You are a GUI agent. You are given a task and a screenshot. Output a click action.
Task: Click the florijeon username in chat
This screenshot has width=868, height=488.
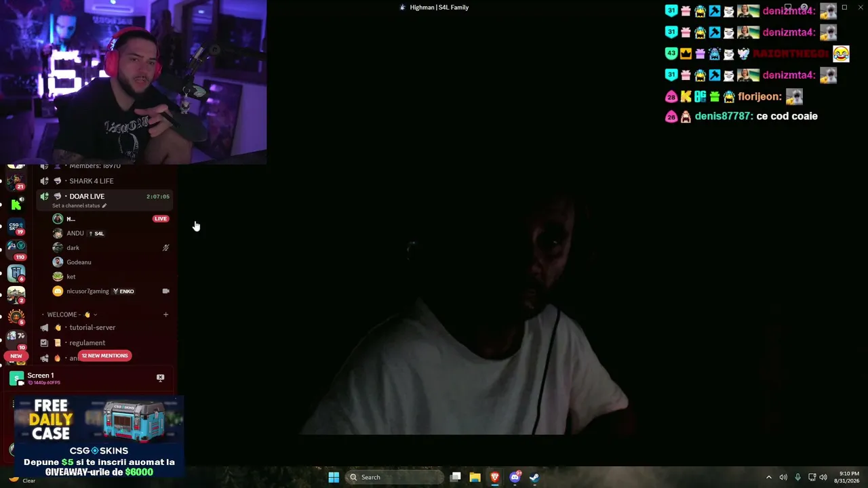click(x=759, y=97)
